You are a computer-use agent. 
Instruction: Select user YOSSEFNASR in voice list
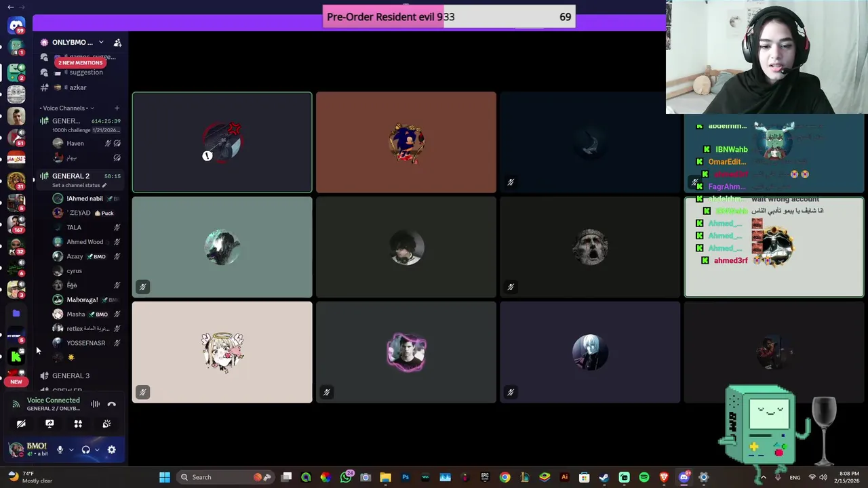87,343
